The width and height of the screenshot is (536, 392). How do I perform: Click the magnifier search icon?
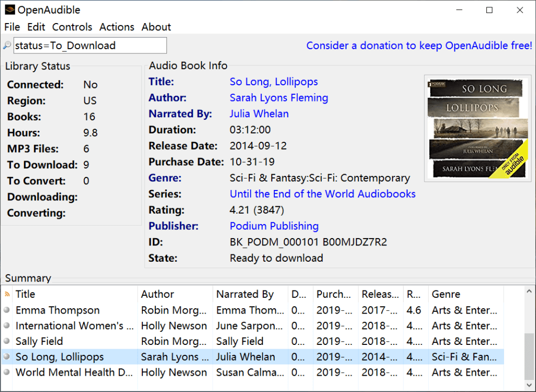click(x=7, y=46)
